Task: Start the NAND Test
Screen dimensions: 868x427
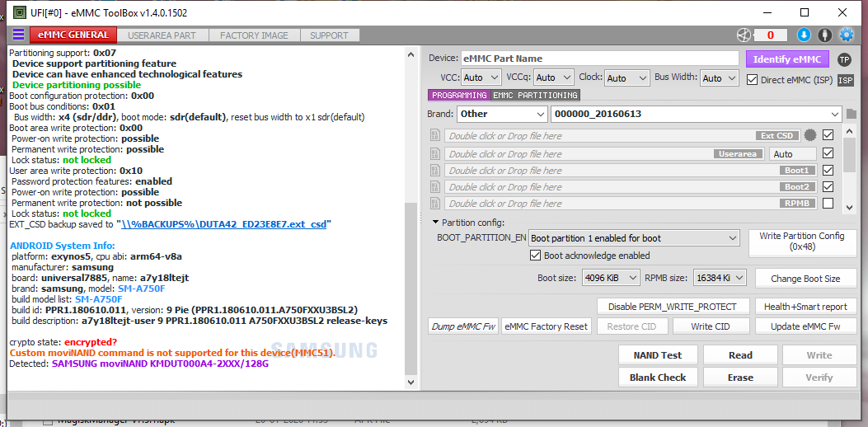Action: tap(658, 355)
